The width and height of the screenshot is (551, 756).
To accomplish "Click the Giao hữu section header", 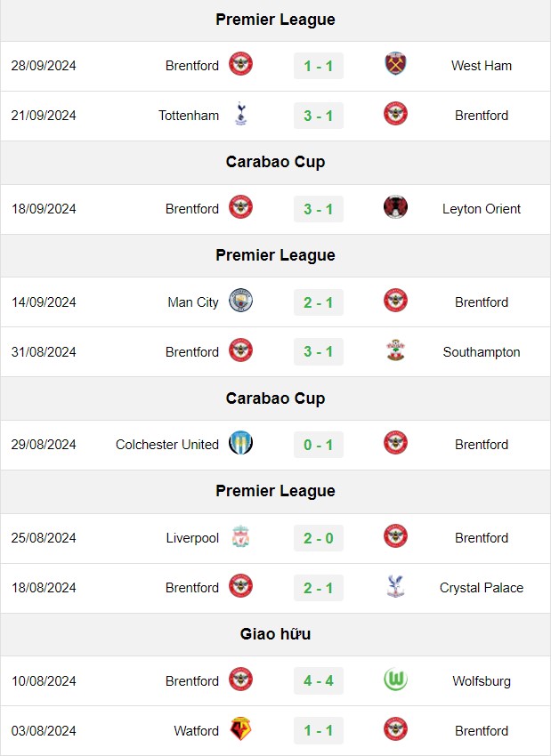I will (x=276, y=634).
